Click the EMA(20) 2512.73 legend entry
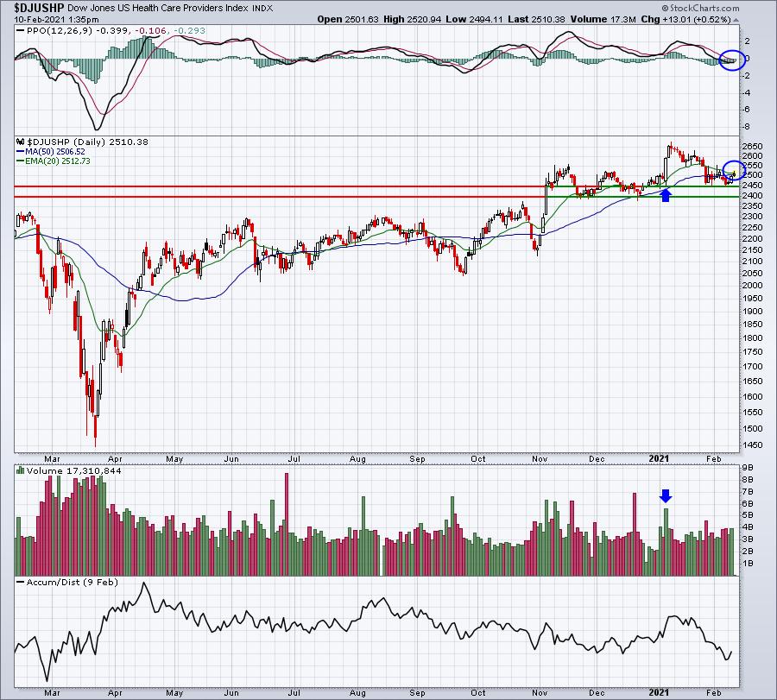Viewport: 777px width, 700px height. pyautogui.click(x=54, y=161)
